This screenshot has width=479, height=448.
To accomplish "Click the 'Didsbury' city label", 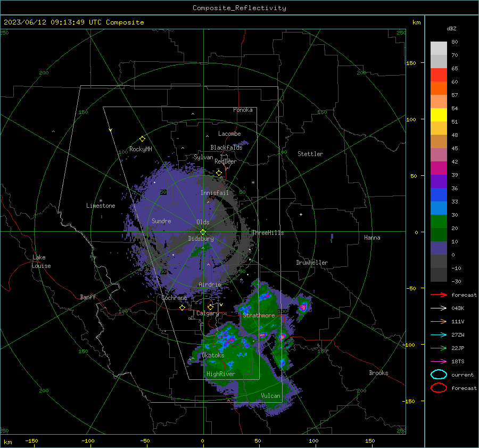I will (201, 239).
